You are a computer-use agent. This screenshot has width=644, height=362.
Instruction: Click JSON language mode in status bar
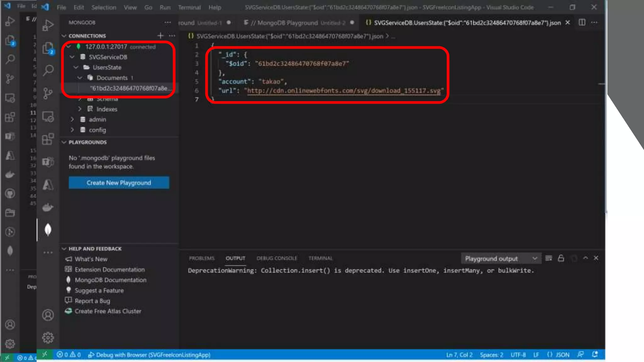point(562,355)
